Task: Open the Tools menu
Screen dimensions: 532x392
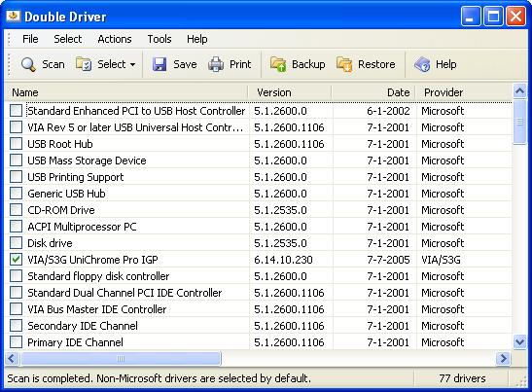Action: [160, 39]
